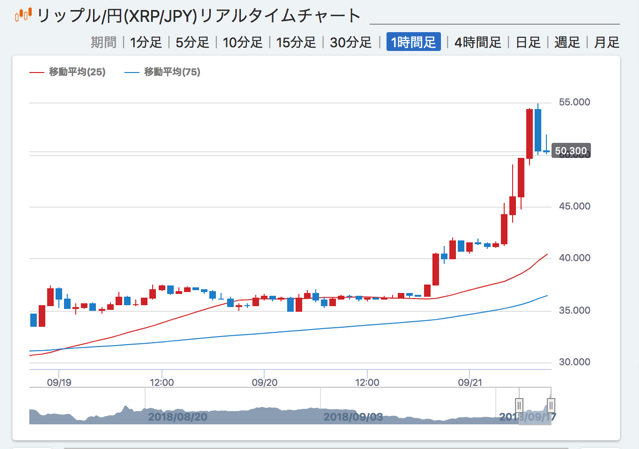Viewport: 639px width, 449px height.
Task: Click the 2018/09/03 point in navigator
Action: [x=353, y=417]
